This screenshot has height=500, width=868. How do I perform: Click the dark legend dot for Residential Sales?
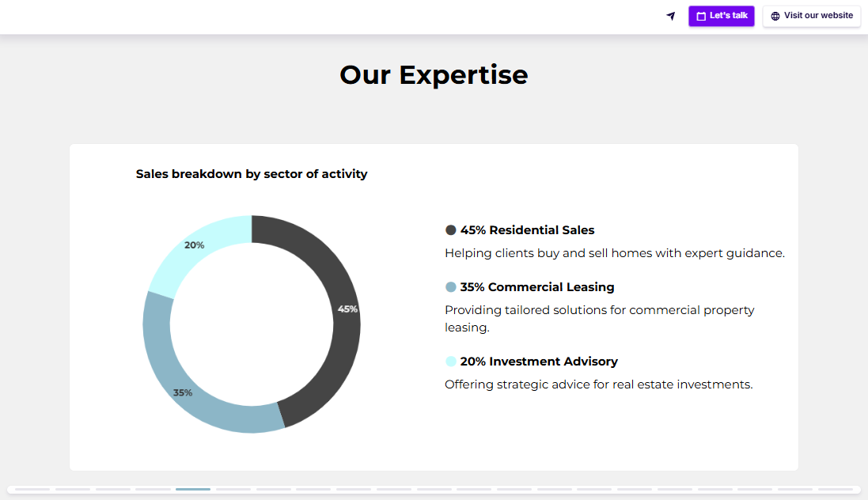(450, 229)
